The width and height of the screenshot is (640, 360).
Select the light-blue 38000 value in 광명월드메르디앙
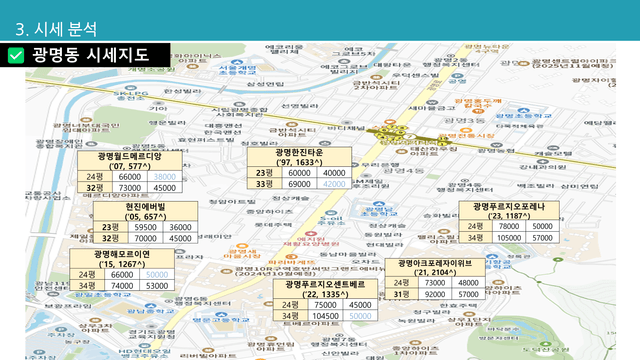[165, 176]
